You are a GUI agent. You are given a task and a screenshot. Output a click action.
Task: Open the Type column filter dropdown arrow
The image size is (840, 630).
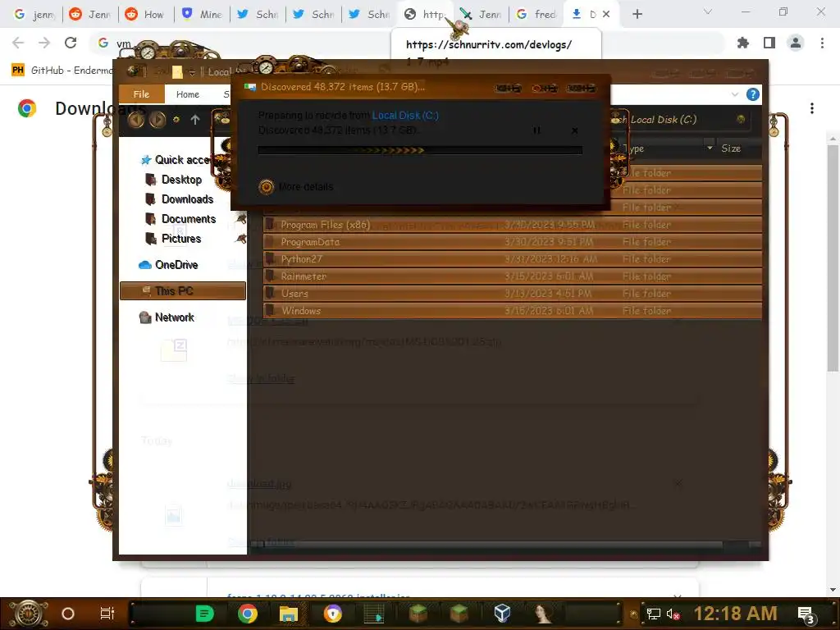pyautogui.click(x=710, y=148)
